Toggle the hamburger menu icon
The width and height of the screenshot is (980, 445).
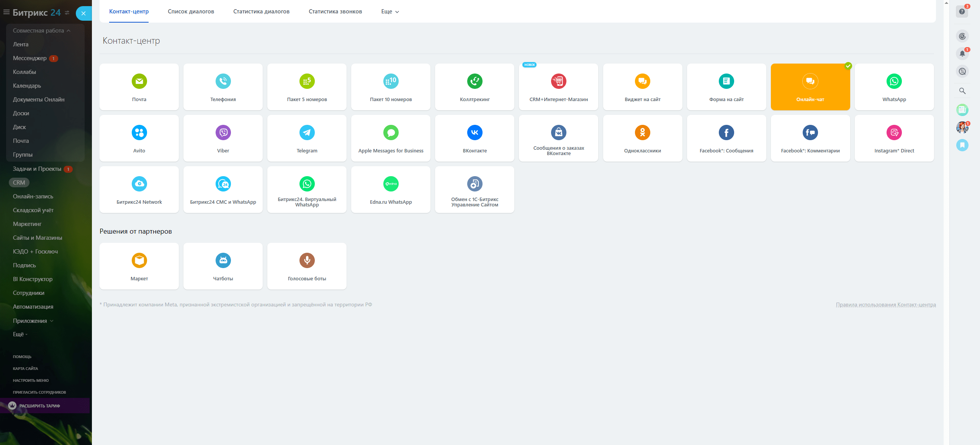pos(6,12)
